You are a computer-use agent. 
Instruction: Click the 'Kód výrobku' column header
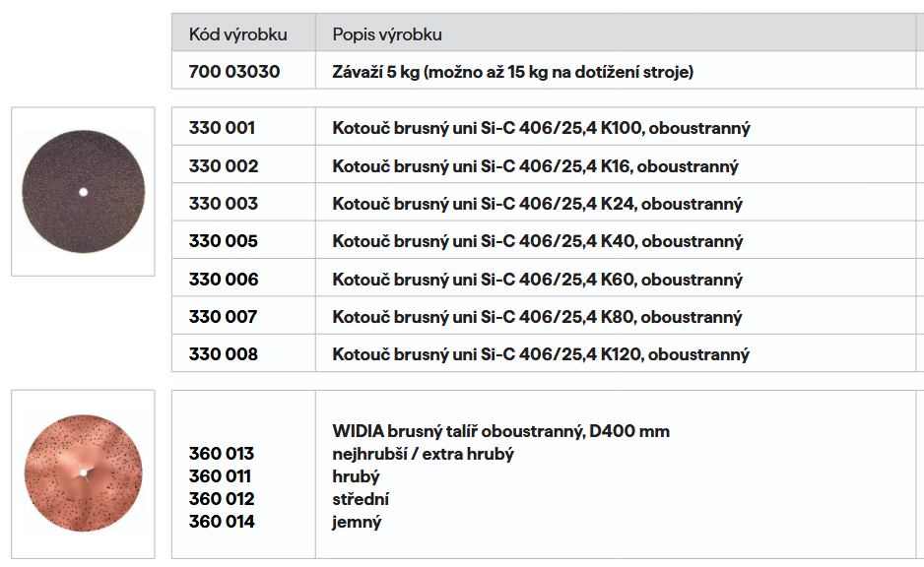click(x=237, y=34)
